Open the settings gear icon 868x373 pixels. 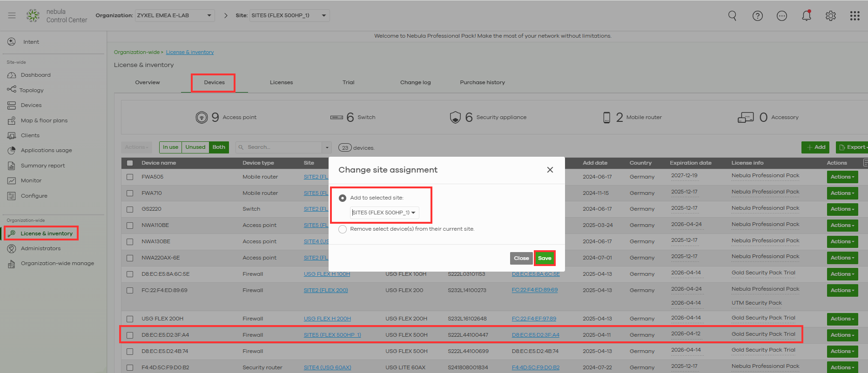click(x=830, y=16)
